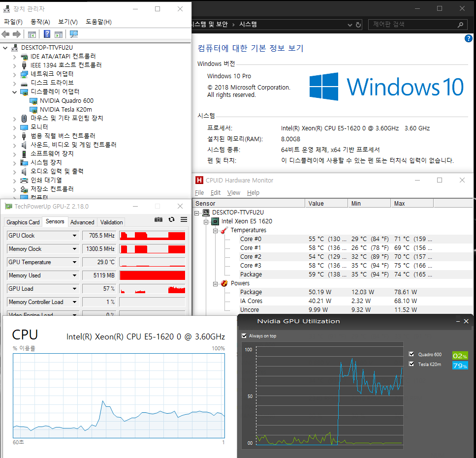Toggle the Quadro 600 graph checkbox
This screenshot has height=458, width=476.
point(412,354)
